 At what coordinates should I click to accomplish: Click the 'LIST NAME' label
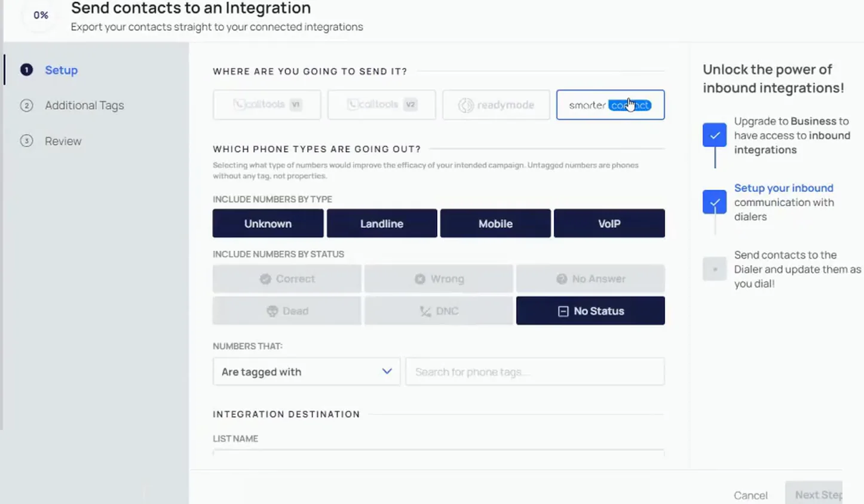pyautogui.click(x=235, y=438)
